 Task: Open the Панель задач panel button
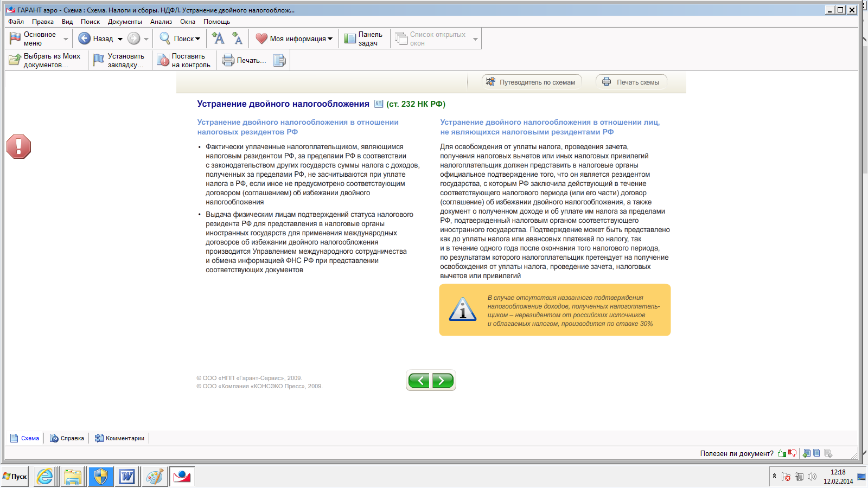363,38
